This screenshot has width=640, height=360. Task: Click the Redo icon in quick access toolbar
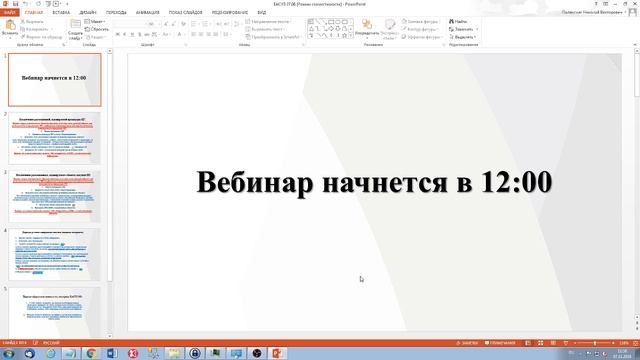pos(38,4)
